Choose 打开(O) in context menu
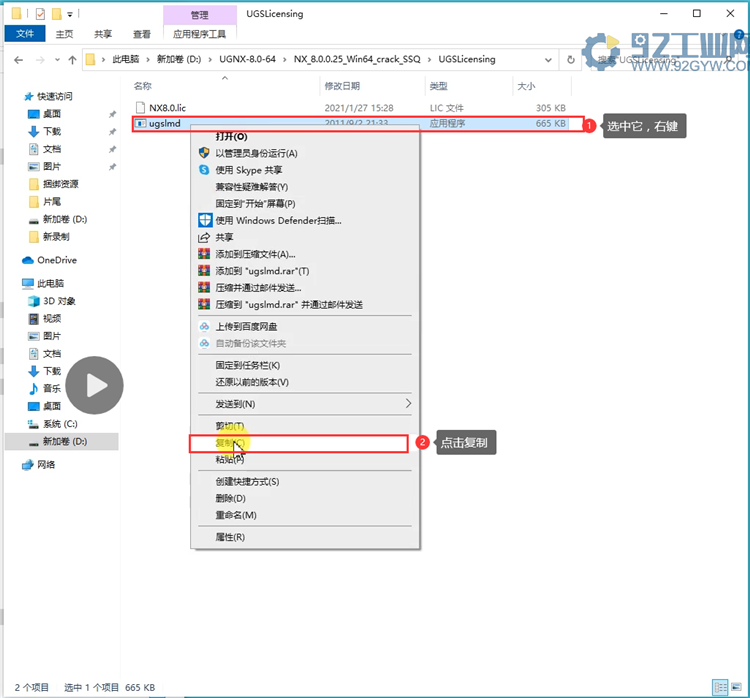The image size is (750, 698). point(305,137)
